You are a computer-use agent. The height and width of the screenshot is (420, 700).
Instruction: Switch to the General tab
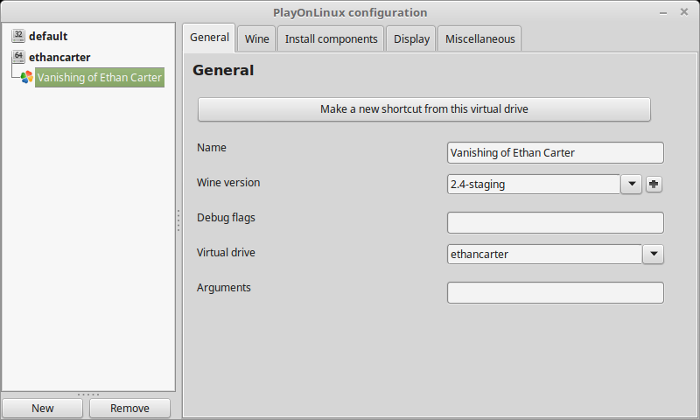[x=209, y=37]
